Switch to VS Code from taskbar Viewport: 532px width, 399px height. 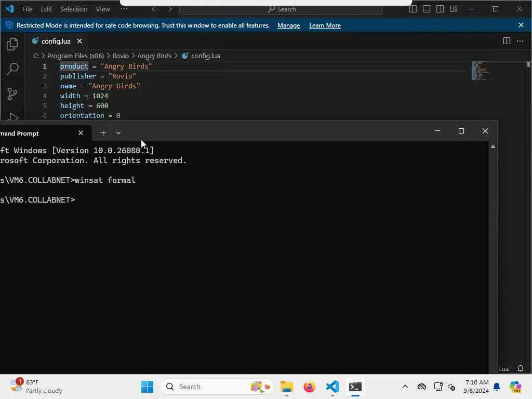332,387
